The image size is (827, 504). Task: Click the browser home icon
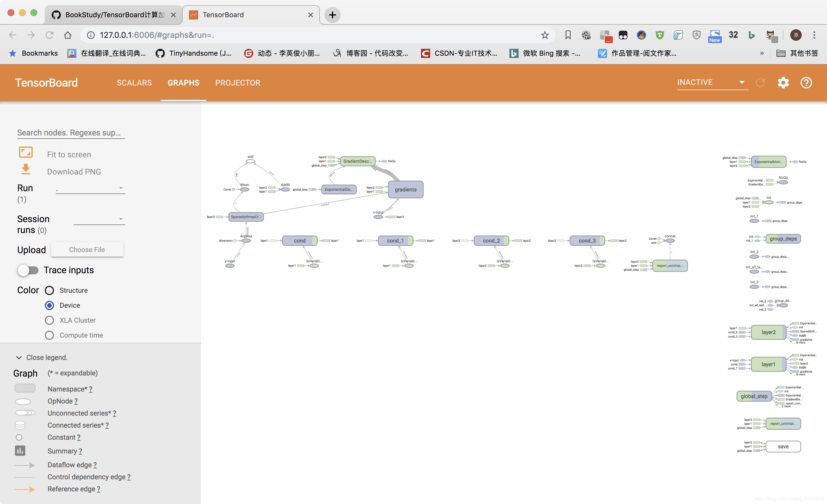tap(68, 35)
